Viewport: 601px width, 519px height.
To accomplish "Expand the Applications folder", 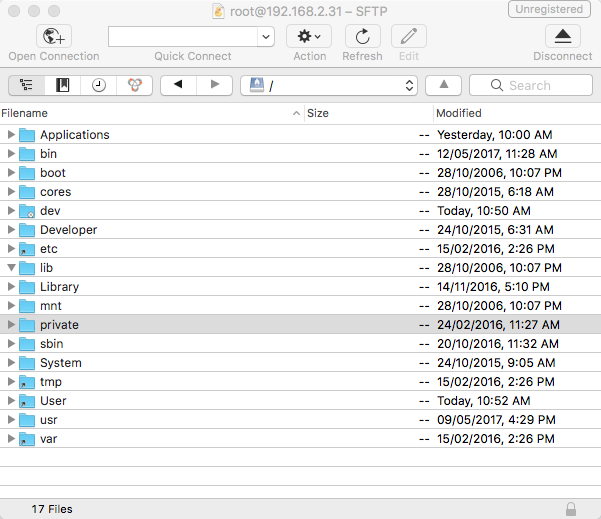I will click(11, 135).
